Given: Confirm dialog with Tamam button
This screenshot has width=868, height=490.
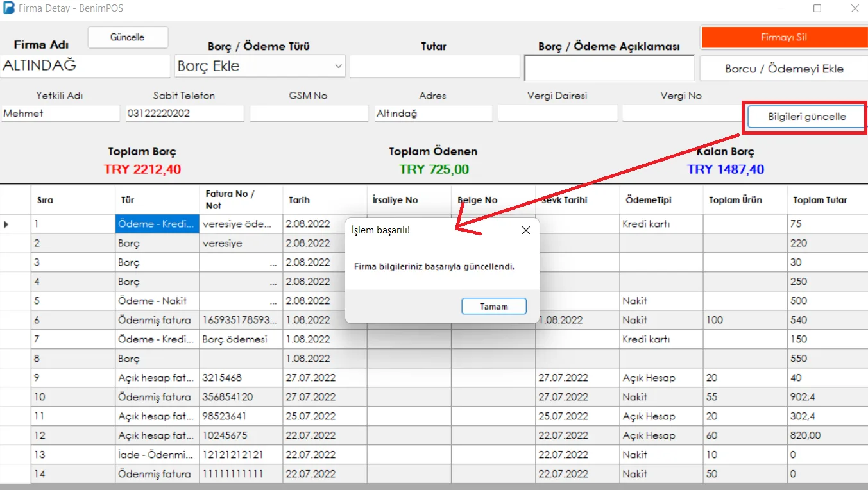Looking at the screenshot, I should (494, 307).
